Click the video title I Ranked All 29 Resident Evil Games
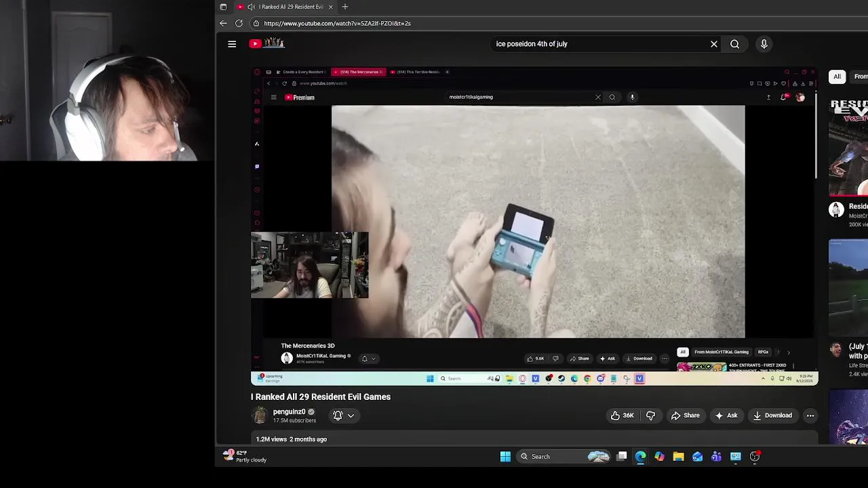This screenshot has width=868, height=488. 321,396
